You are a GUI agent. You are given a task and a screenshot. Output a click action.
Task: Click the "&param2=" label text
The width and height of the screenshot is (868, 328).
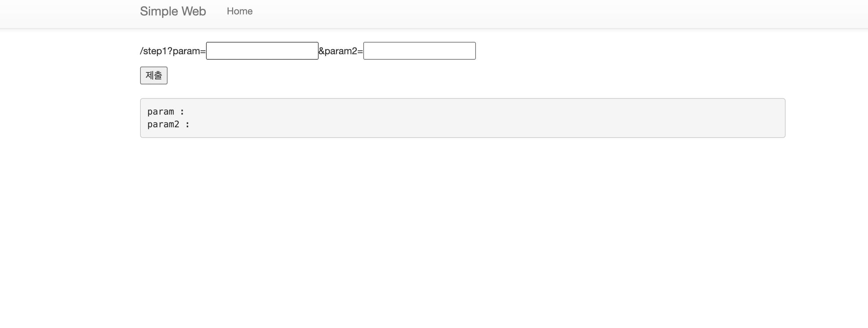click(x=341, y=51)
